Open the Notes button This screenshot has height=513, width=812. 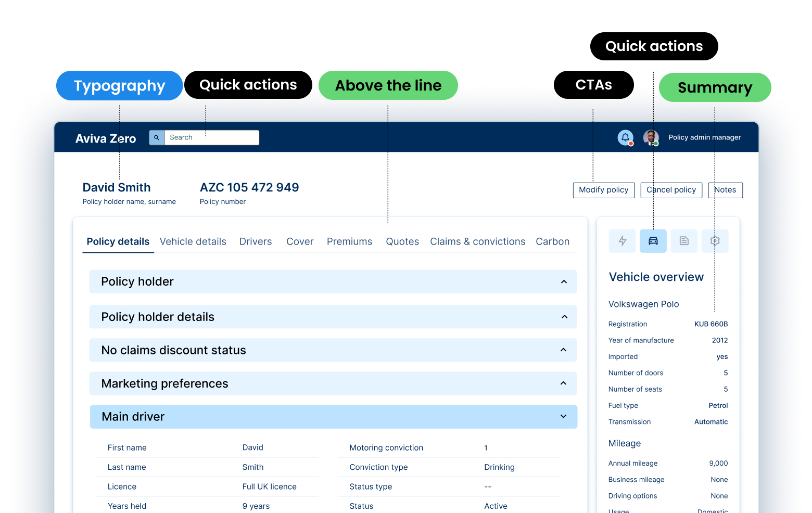pyautogui.click(x=725, y=190)
